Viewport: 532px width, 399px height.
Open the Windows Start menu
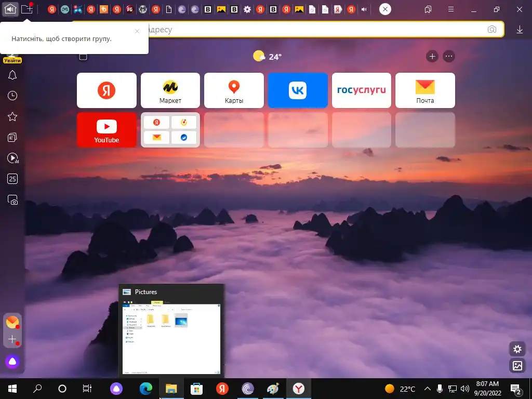[12, 389]
